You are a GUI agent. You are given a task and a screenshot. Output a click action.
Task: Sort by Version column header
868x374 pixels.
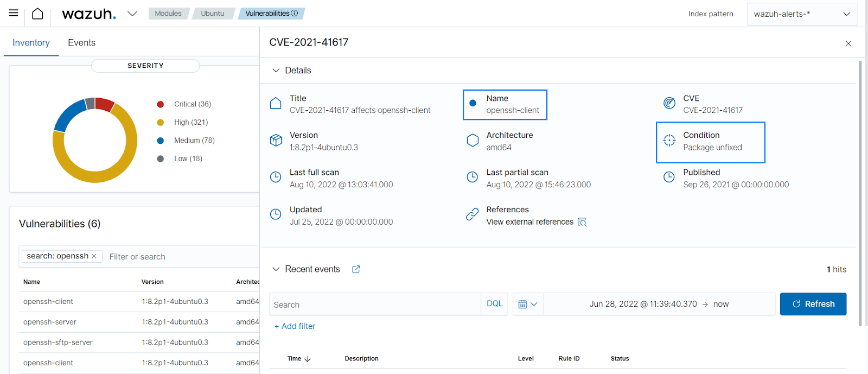[152, 282]
